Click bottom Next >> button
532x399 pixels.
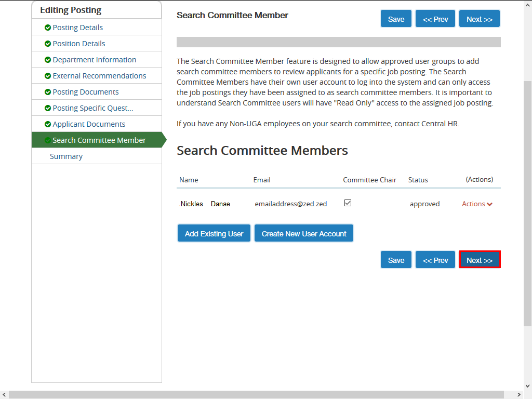click(x=480, y=260)
